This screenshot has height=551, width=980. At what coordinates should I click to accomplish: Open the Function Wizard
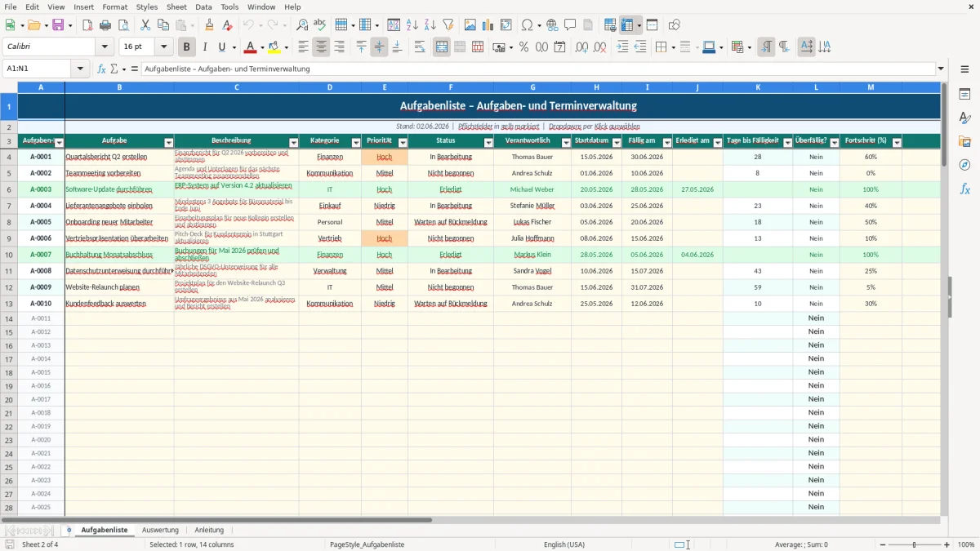click(x=102, y=69)
